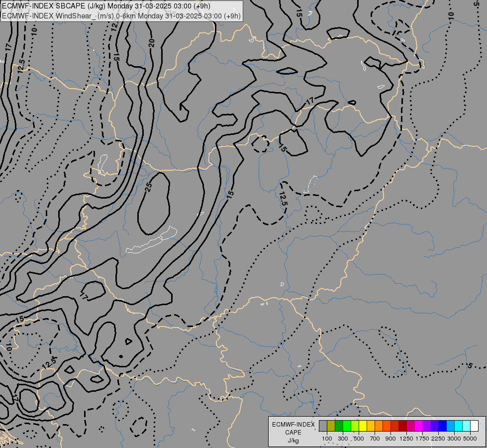This screenshot has width=487, height=448.
Task: Click the SBCAPE title line at top
Action: click(x=106, y=6)
